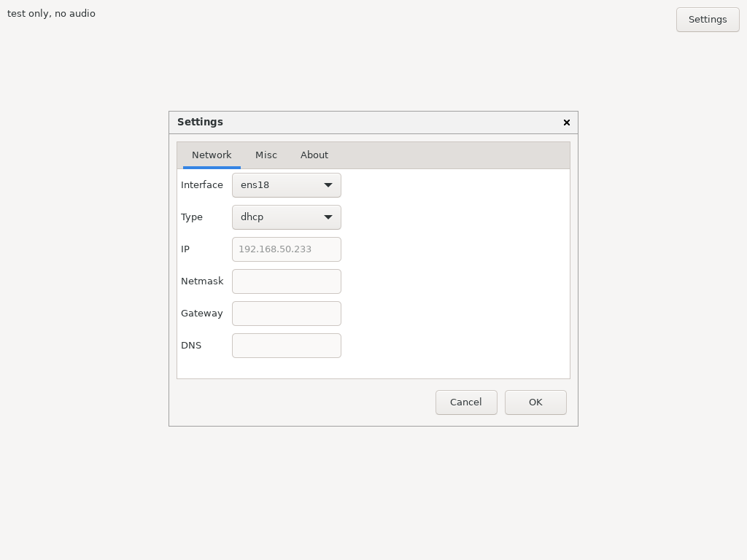Click the IP address input field
This screenshot has height=560, width=747.
click(x=286, y=249)
